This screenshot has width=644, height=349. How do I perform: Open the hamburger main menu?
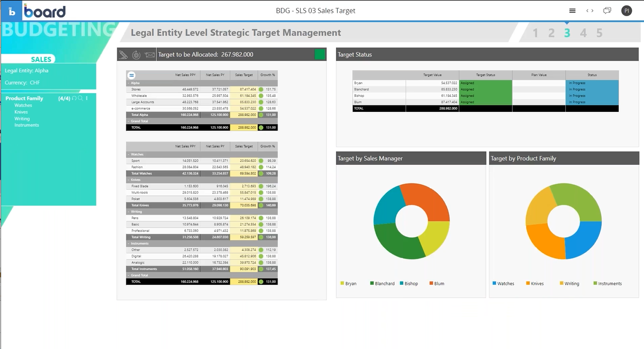572,11
